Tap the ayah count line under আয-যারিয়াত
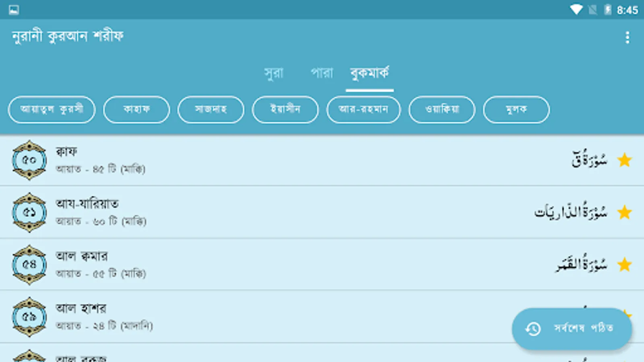Image resolution: width=644 pixels, height=362 pixels. tap(101, 221)
